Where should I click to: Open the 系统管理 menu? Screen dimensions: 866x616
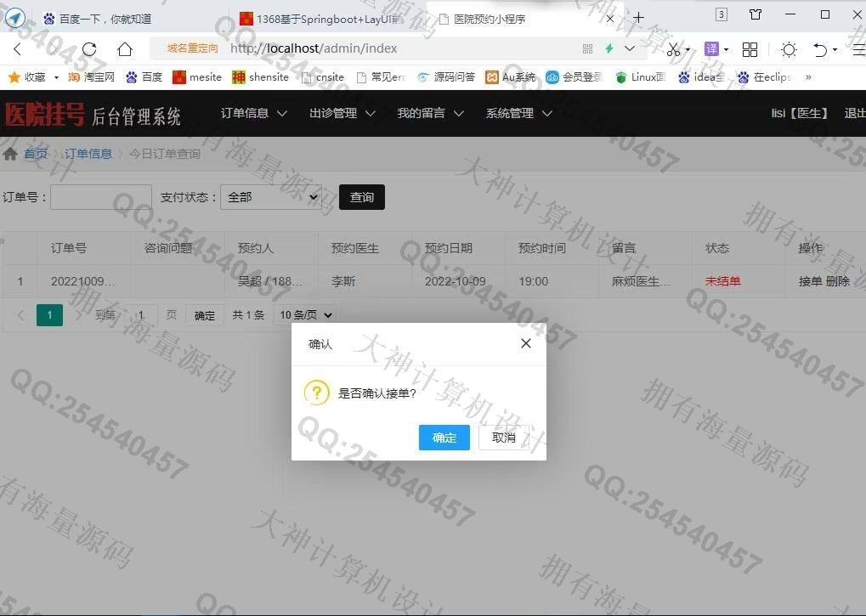click(518, 113)
